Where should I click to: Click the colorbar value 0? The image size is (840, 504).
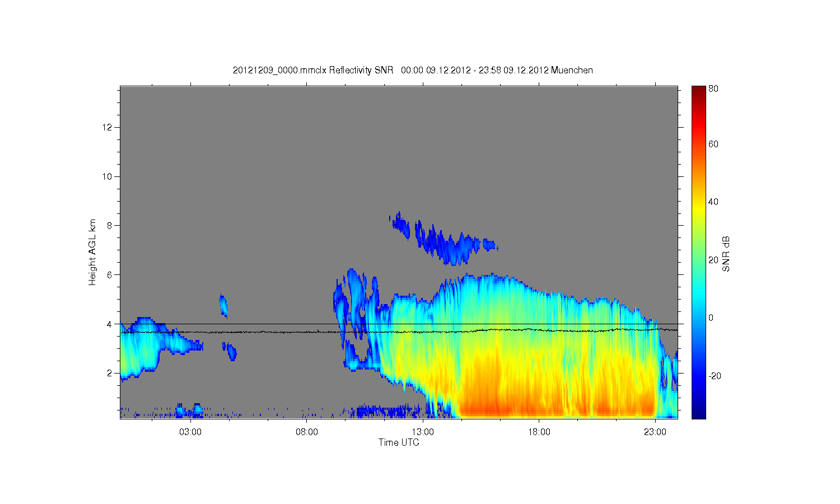(x=711, y=318)
